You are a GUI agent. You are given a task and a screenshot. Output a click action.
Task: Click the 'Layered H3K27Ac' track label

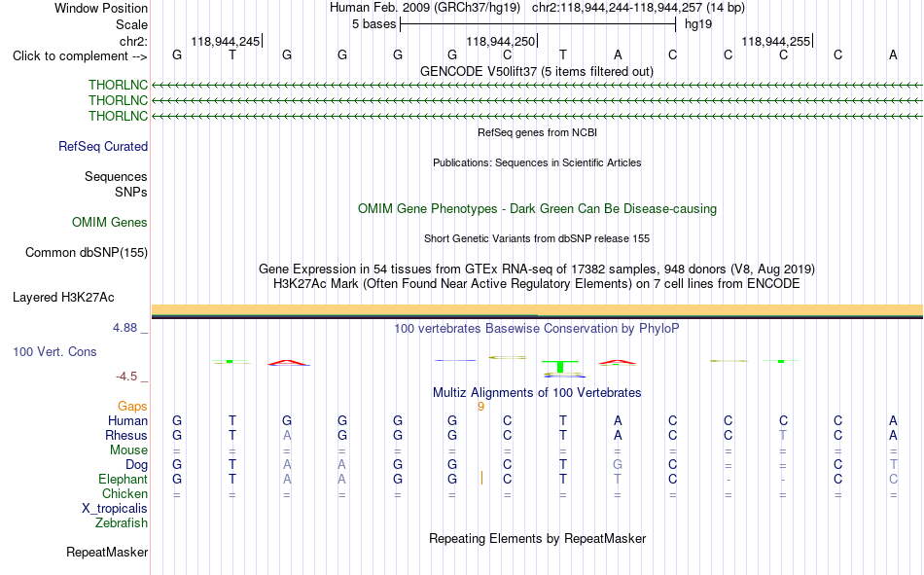(63, 298)
